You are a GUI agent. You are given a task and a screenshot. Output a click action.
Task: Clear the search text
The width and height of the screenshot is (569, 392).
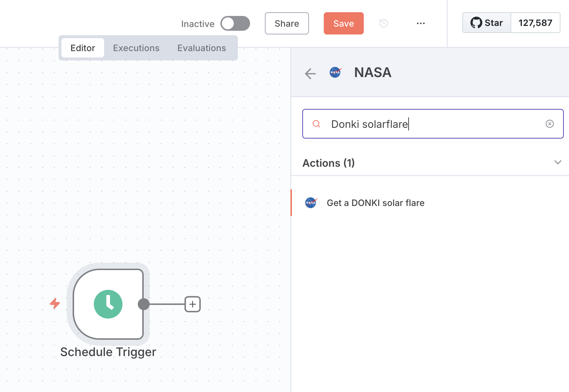tap(550, 124)
